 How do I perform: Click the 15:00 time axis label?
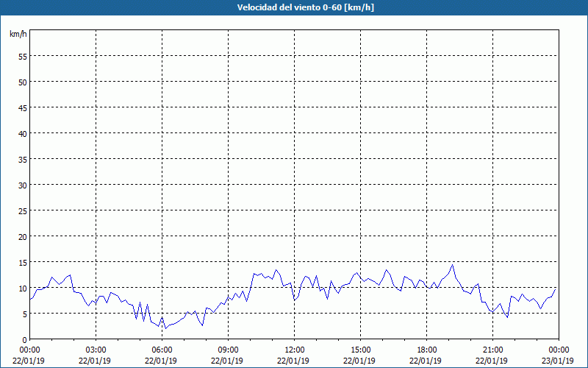(x=360, y=350)
